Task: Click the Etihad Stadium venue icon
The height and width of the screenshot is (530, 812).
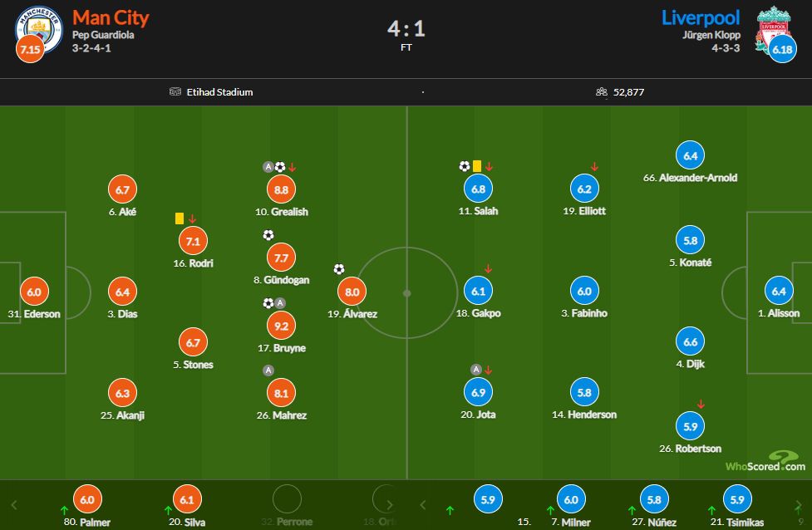Action: [x=175, y=92]
